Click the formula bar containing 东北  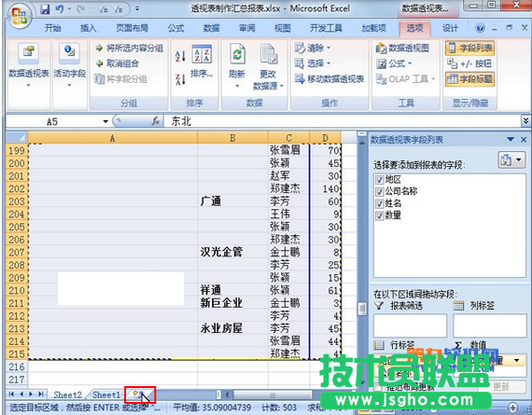(x=343, y=121)
